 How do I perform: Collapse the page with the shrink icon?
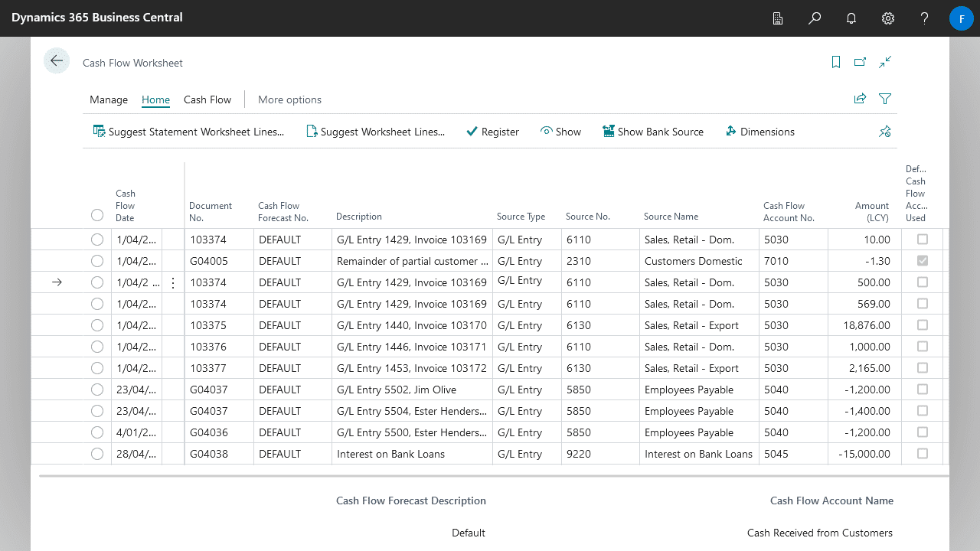885,62
